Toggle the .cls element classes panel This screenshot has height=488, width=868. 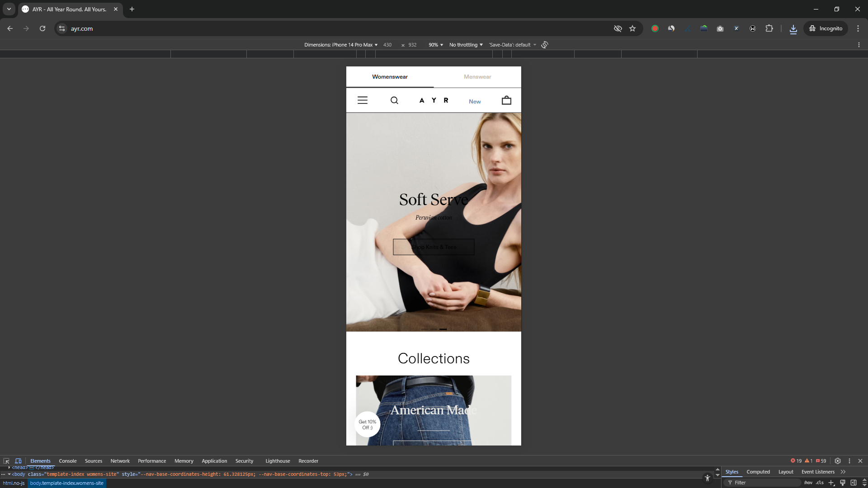coord(820,483)
